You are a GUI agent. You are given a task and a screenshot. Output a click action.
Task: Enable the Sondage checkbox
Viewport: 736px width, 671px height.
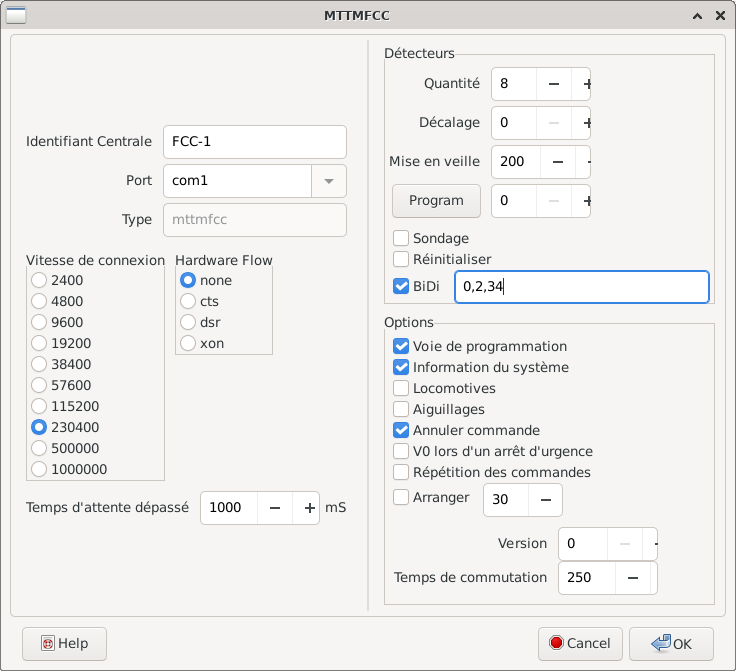(x=401, y=238)
